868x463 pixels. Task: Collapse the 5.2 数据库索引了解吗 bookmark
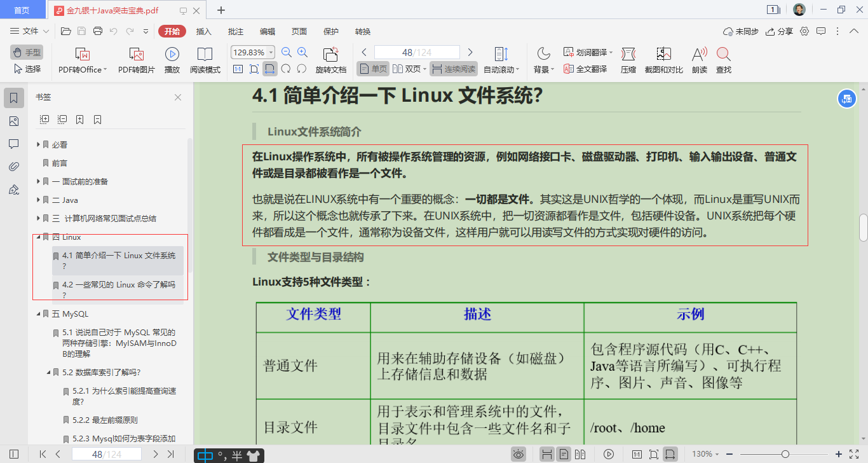click(x=48, y=373)
